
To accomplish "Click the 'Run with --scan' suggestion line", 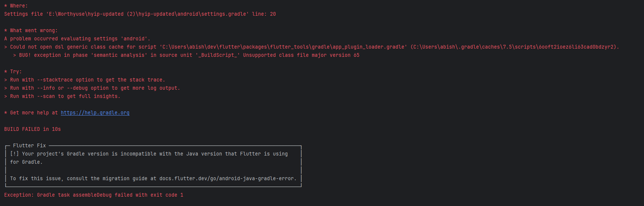I will coord(62,96).
